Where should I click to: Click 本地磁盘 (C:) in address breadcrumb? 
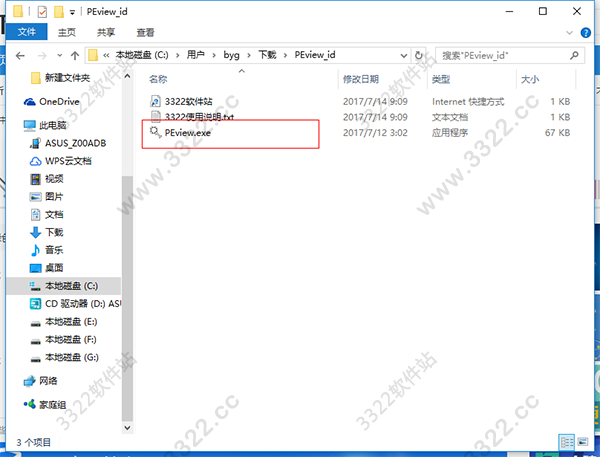tap(142, 55)
